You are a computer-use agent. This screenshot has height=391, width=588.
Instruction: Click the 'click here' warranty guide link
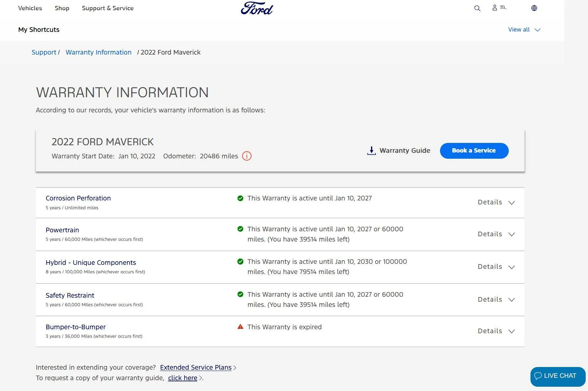pos(183,378)
